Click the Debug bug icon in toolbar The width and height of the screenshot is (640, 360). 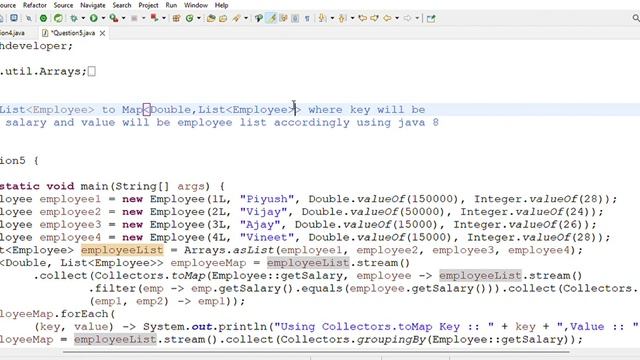[x=74, y=18]
